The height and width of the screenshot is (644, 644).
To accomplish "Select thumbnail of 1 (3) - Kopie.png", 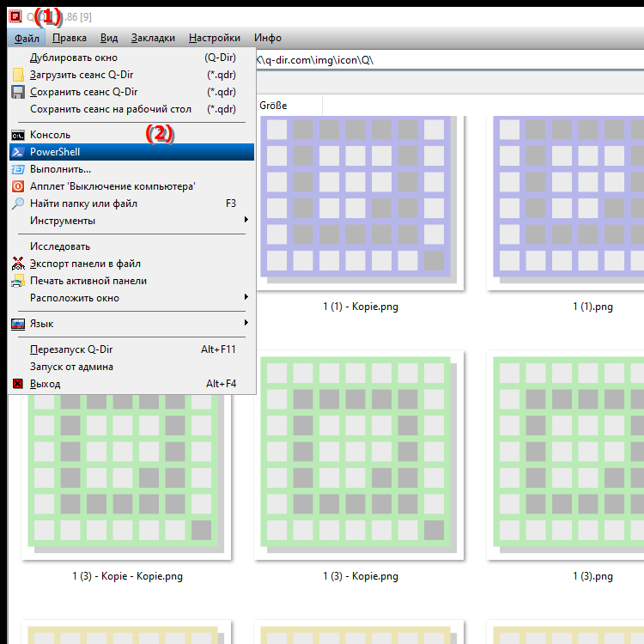I will coord(359,455).
